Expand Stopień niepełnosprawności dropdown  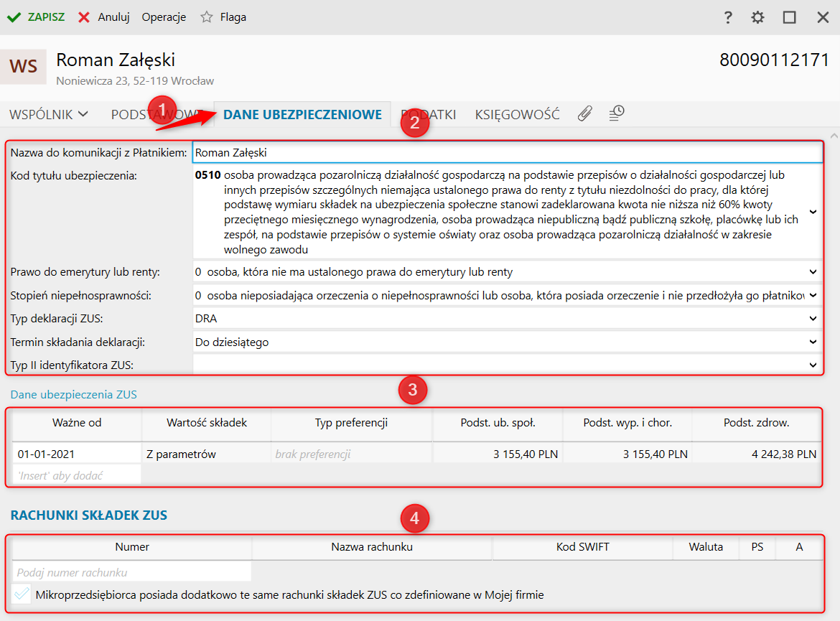[x=813, y=295]
